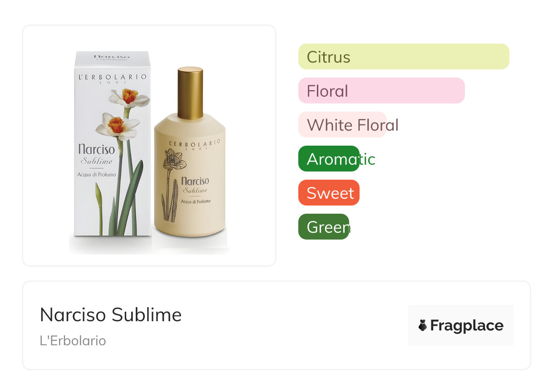Click the gold cap of the bottle
Viewport: 553px width, 392px height.
point(190,93)
